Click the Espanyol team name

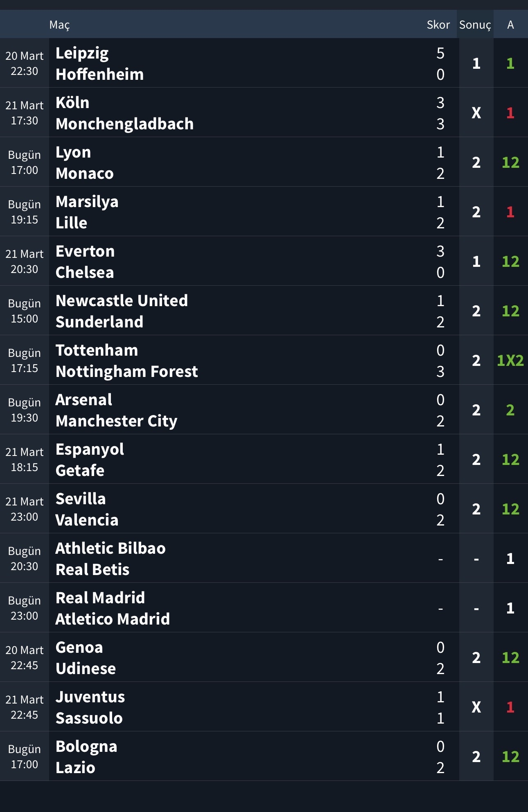pos(90,449)
